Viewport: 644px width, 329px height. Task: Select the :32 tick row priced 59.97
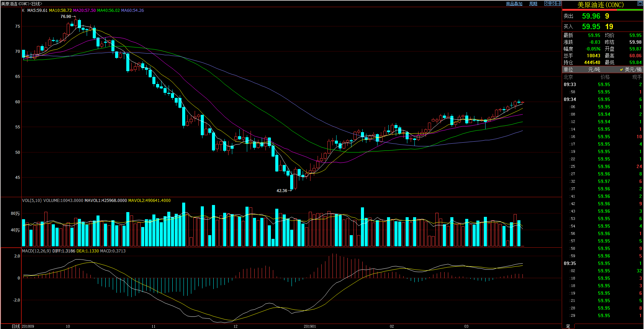pos(603,182)
